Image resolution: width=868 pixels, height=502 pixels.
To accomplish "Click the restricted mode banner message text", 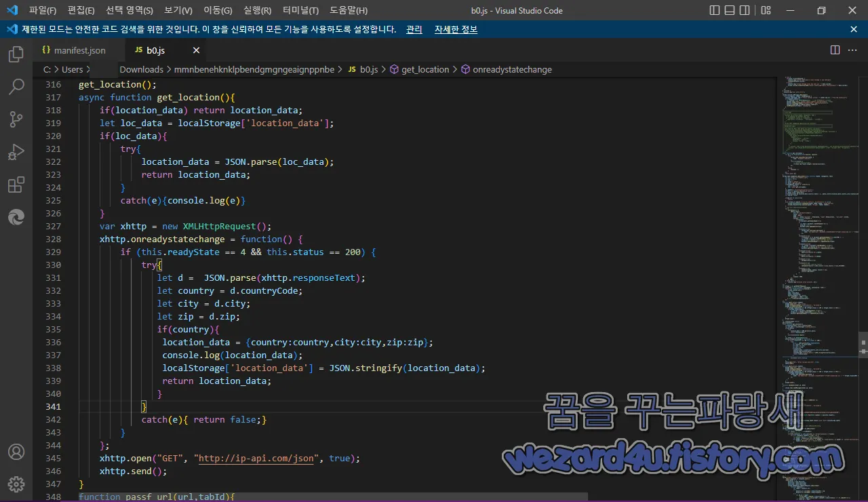I will coord(209,29).
